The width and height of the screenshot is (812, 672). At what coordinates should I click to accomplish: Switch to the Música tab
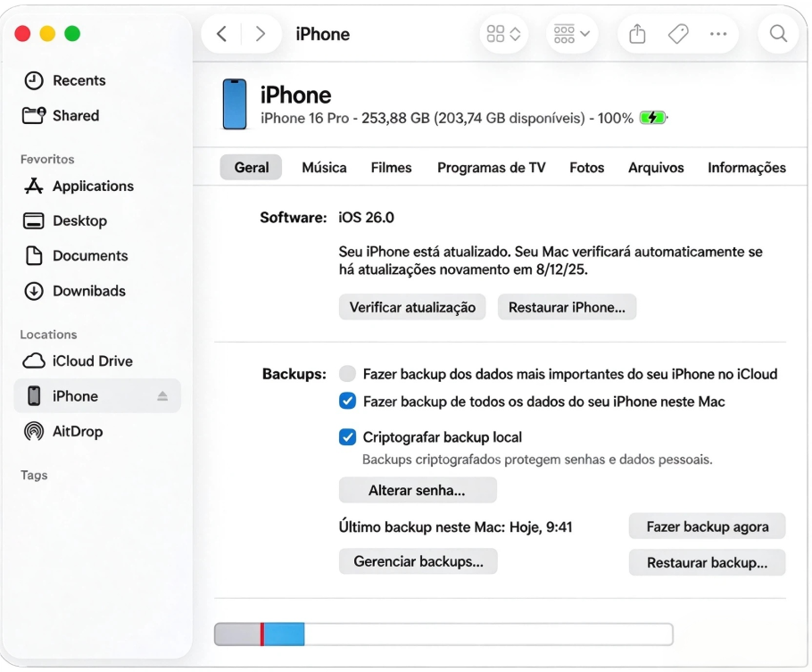[x=324, y=168]
